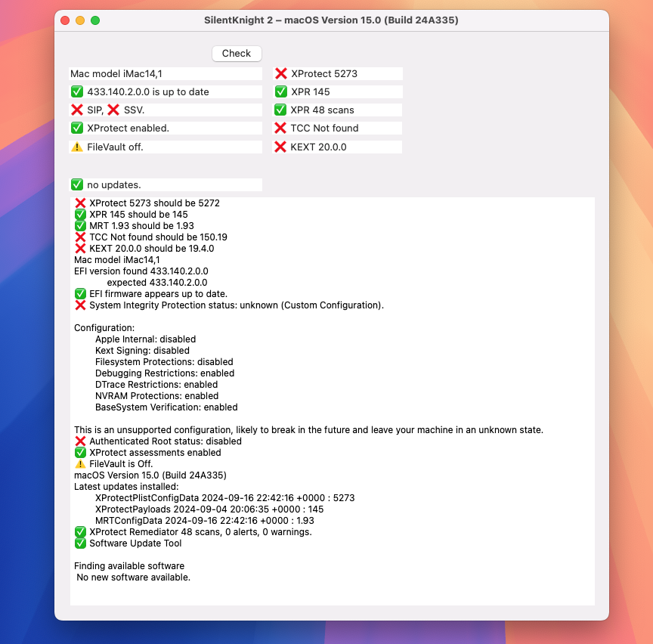Click red X beside System Integrity Protection status
653x644 pixels.
[x=80, y=305]
